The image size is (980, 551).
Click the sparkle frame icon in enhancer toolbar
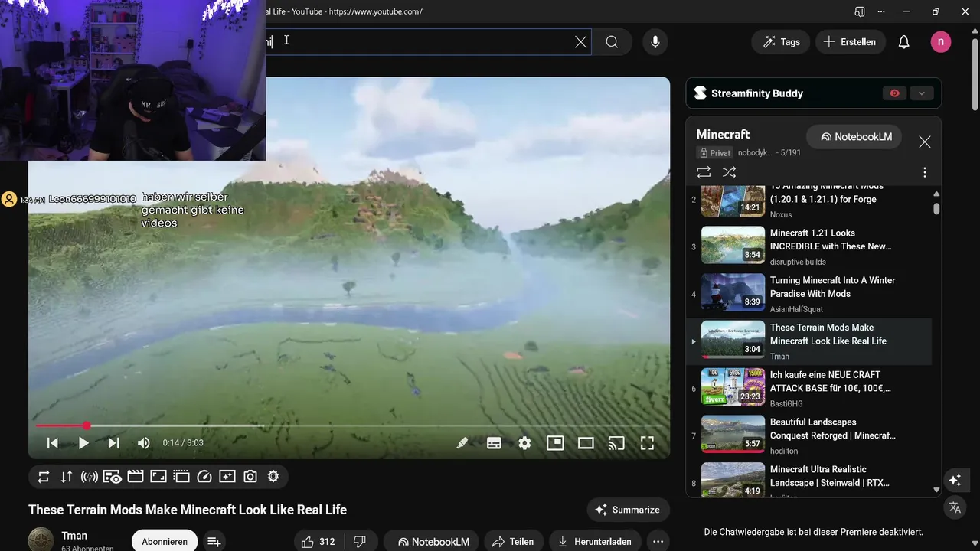pyautogui.click(x=227, y=477)
